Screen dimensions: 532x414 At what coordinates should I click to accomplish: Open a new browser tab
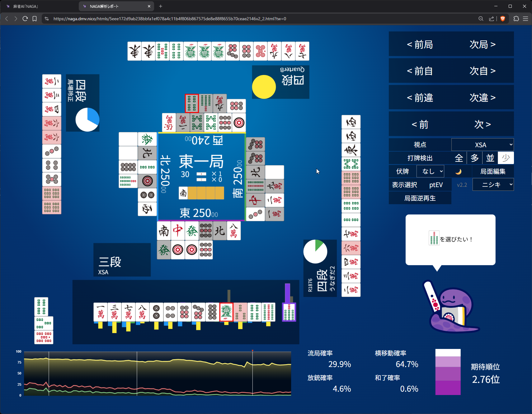click(x=161, y=6)
